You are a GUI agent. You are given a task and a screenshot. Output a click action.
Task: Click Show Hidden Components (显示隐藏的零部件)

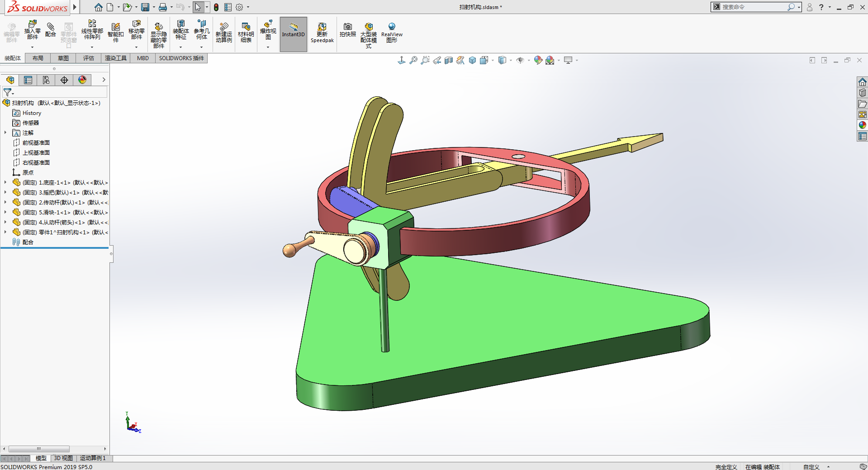coord(158,35)
